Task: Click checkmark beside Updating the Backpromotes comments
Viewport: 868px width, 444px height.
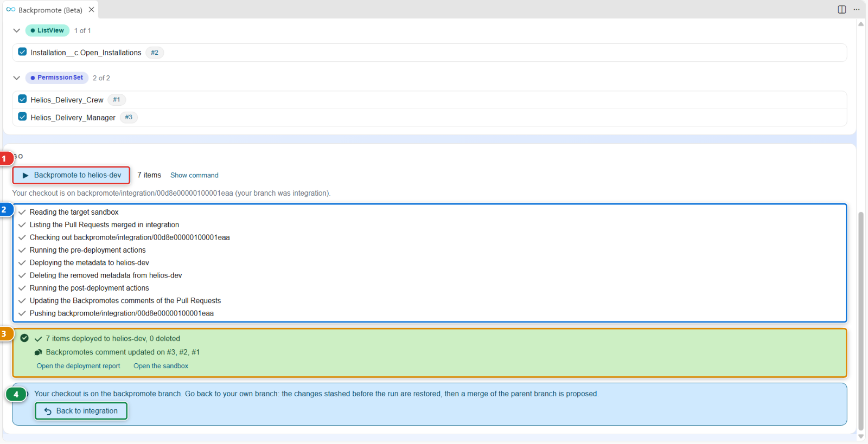Action: (22, 301)
